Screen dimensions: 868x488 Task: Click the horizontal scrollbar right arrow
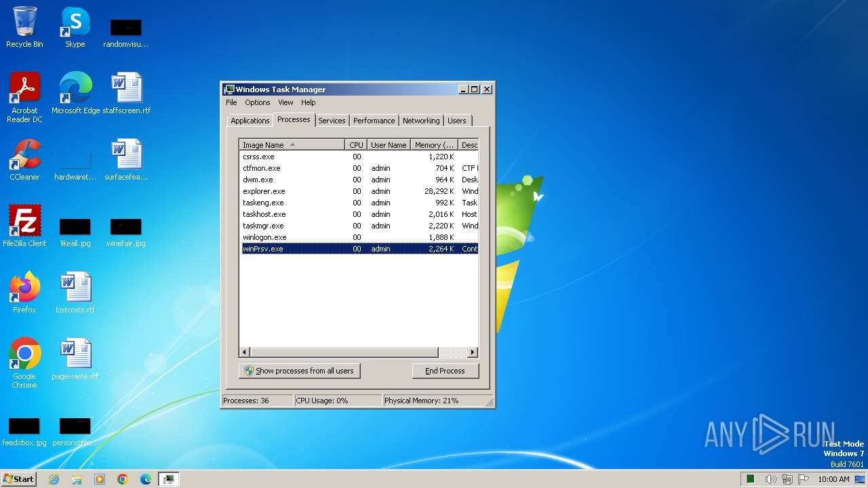[x=473, y=352]
